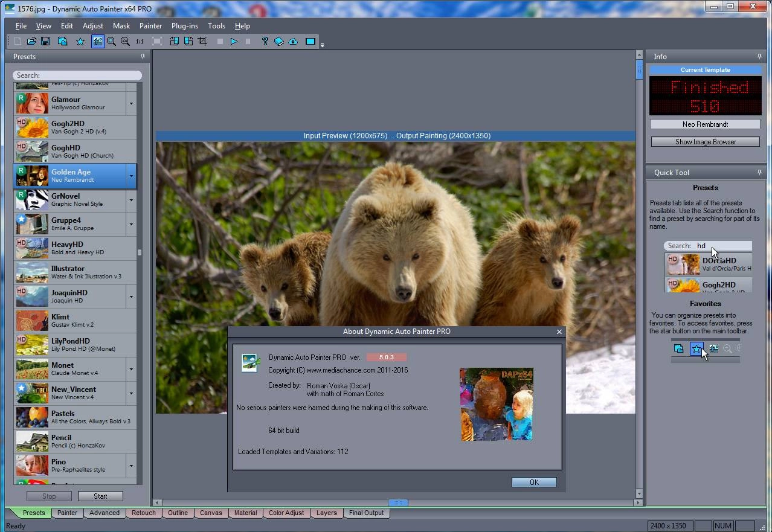Image resolution: width=772 pixels, height=532 pixels.
Task: Switch to the Final Output tab
Action: click(x=366, y=513)
